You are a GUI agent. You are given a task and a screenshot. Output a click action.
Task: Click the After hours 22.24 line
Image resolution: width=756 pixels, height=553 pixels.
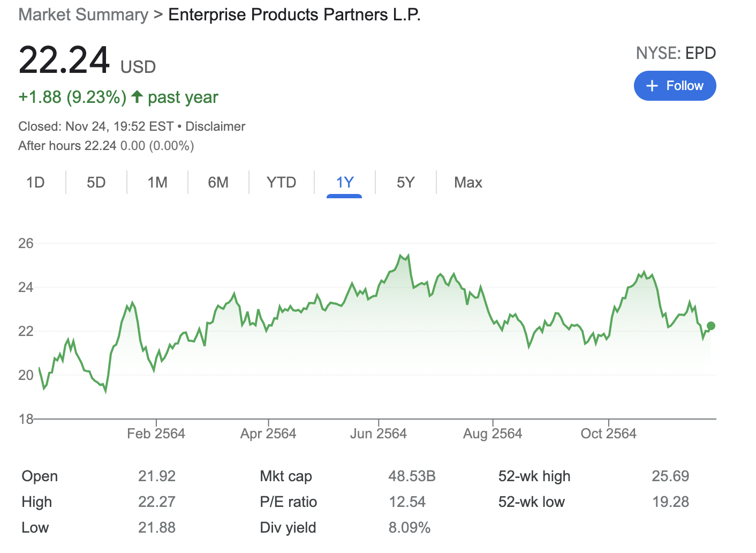coord(106,146)
